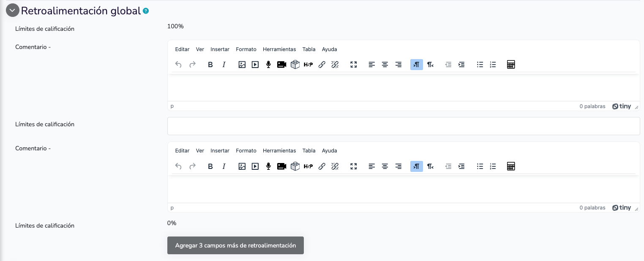Screen dimensions: 644x261
Task: Toggle Bold in the first comment editor
Action: (210, 65)
